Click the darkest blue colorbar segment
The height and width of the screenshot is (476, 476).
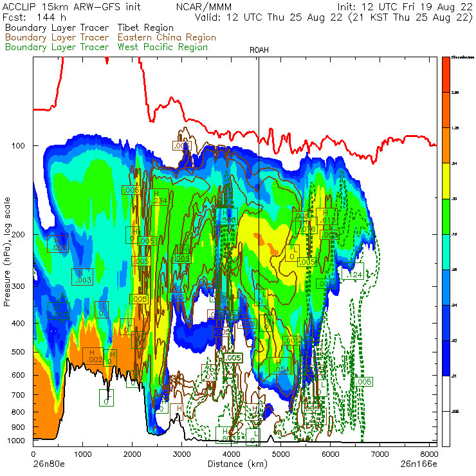pos(446,358)
